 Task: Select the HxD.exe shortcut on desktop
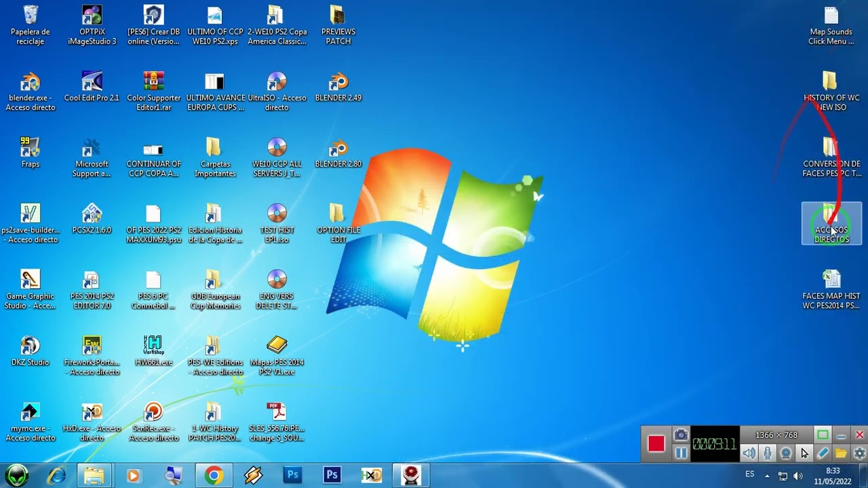[x=92, y=422]
